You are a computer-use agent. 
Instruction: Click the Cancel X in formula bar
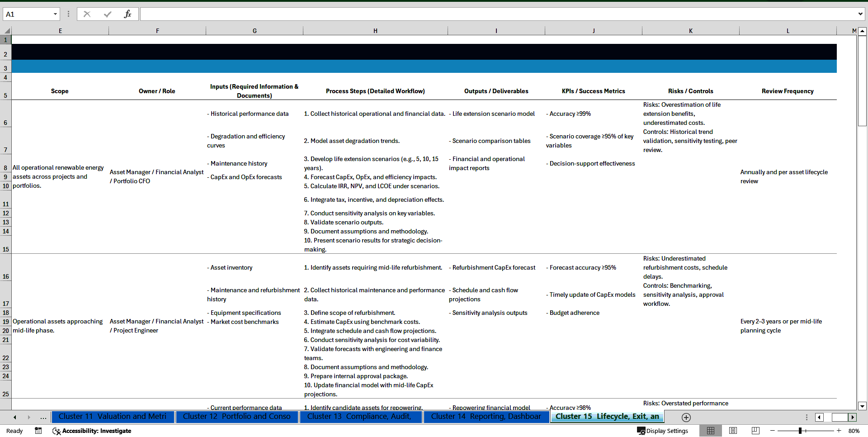pos(87,14)
